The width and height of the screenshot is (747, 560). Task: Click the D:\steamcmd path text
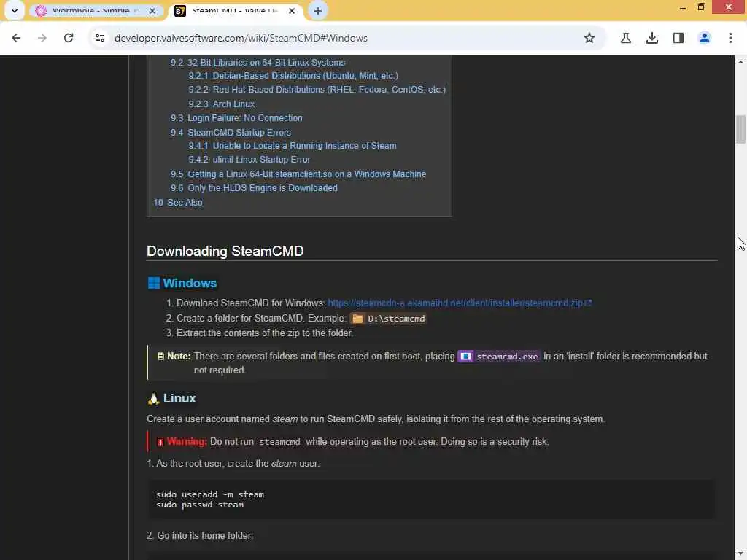point(396,319)
